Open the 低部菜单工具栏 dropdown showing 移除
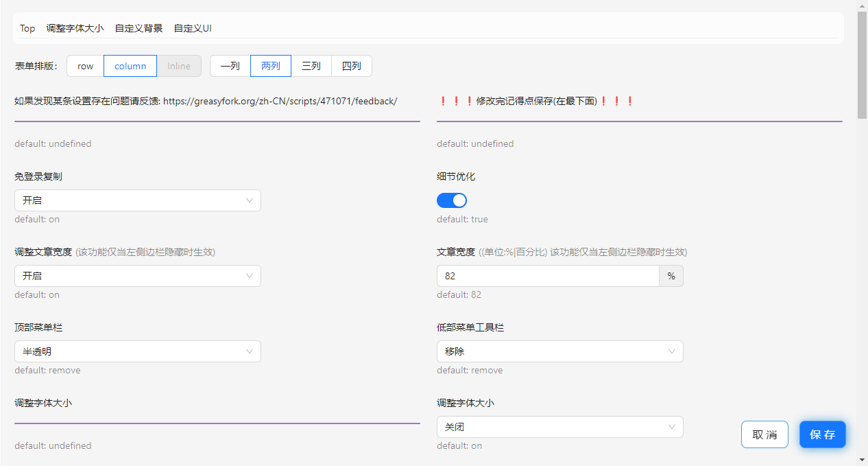Viewport: 868px width, 466px height. coord(559,351)
